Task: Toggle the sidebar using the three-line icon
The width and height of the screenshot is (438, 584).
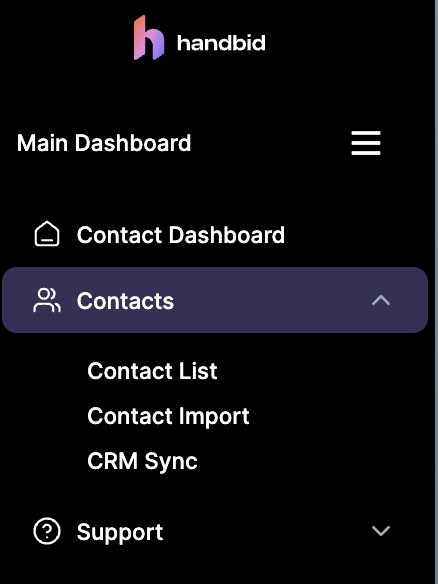Action: click(x=366, y=143)
